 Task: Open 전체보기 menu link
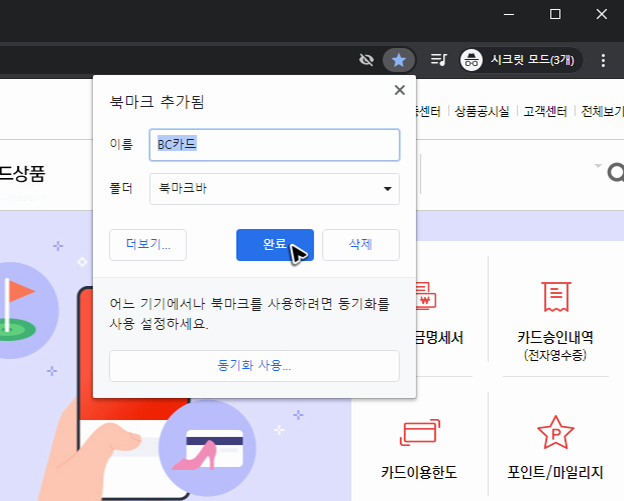602,111
